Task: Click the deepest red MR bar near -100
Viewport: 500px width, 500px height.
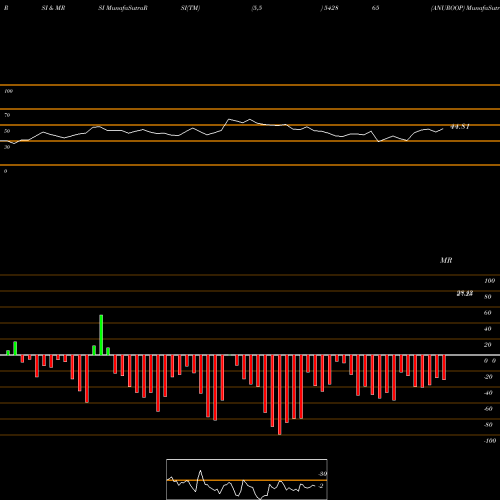Action: pos(279,395)
